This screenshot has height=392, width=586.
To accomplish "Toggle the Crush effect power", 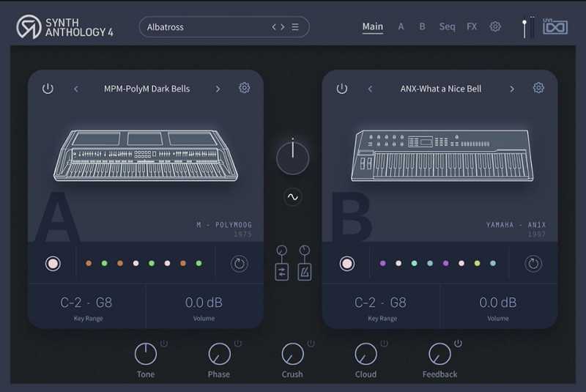I will [x=311, y=343].
